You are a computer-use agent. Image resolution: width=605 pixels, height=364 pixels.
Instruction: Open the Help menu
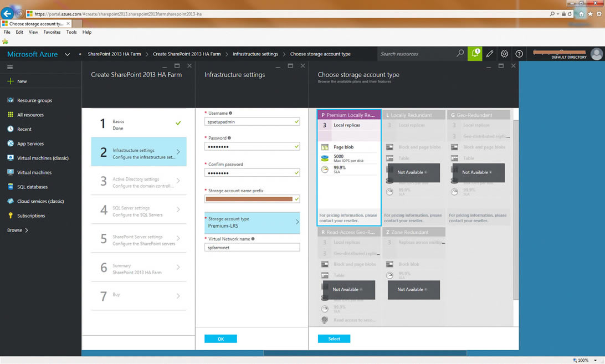coord(87,32)
